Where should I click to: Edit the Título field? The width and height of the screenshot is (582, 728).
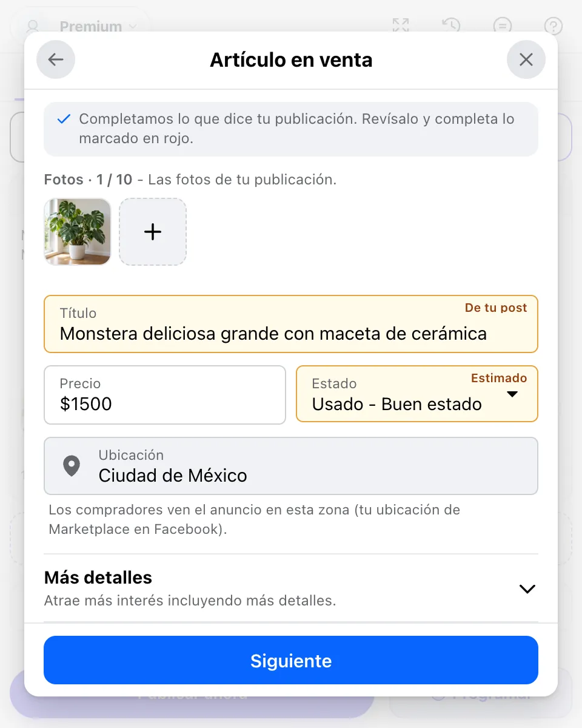coord(291,324)
